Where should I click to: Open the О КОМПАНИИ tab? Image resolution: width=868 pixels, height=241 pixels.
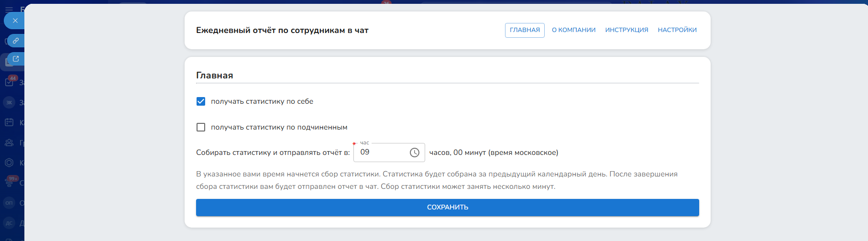(x=574, y=30)
